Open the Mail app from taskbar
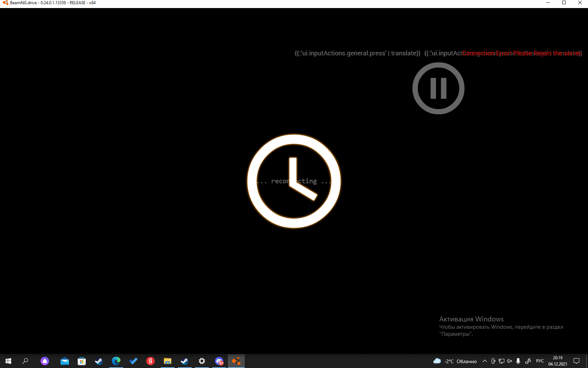Image resolution: width=588 pixels, height=368 pixels. pos(65,361)
